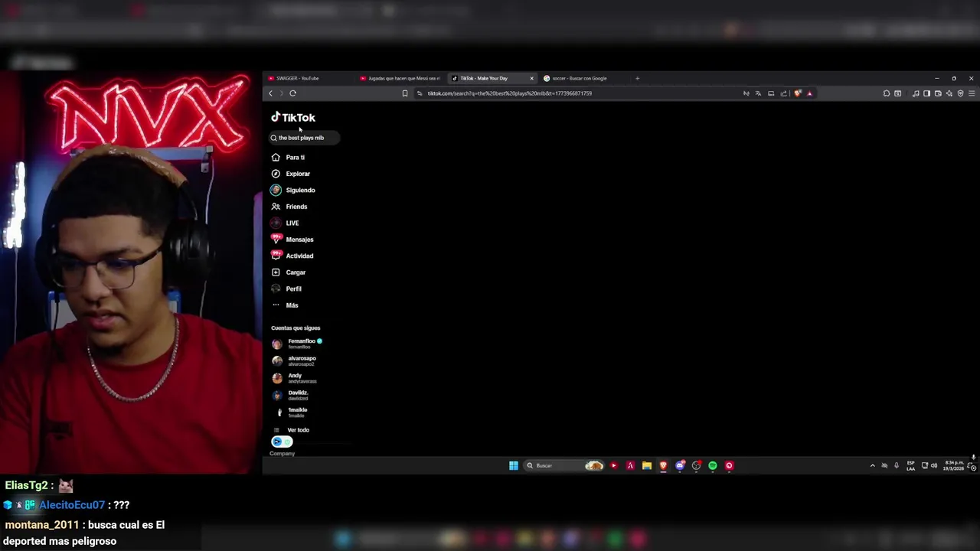Click the Explorar compass icon

276,174
